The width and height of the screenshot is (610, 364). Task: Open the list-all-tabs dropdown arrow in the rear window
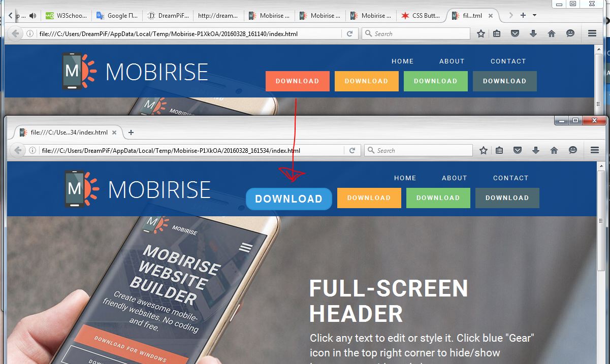pos(534,15)
